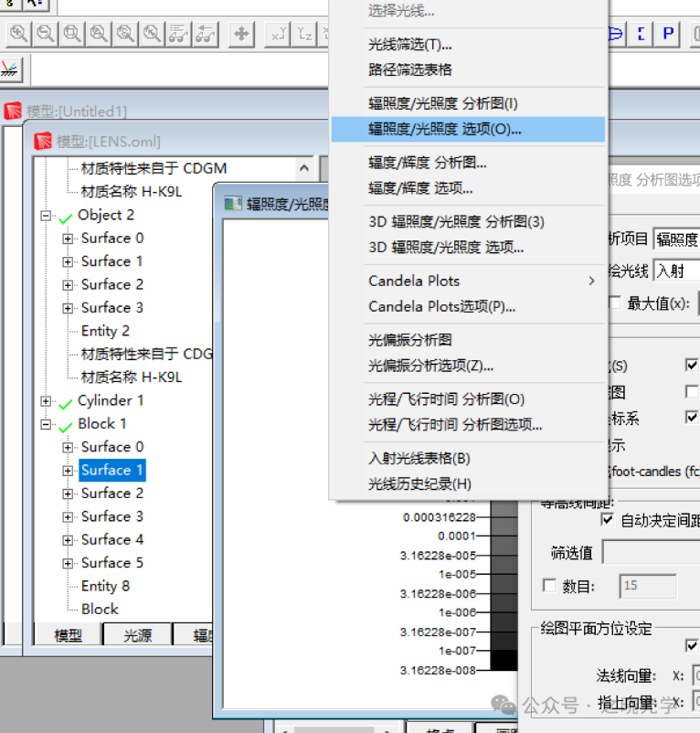
Task: Select the Block item at the tree bottom
Action: [100, 609]
